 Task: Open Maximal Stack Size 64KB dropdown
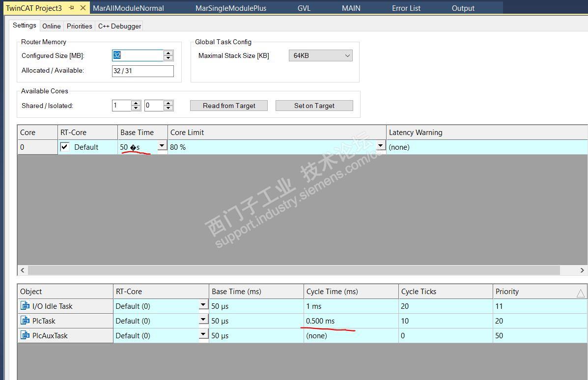(320, 55)
